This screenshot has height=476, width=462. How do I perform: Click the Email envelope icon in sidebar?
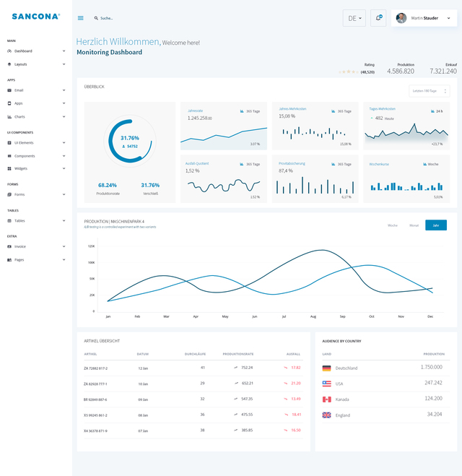(x=9, y=90)
